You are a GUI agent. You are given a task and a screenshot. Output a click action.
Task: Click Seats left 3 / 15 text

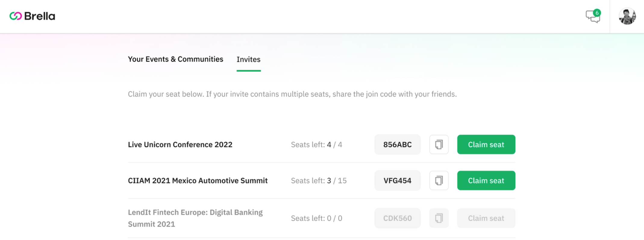pos(319,181)
